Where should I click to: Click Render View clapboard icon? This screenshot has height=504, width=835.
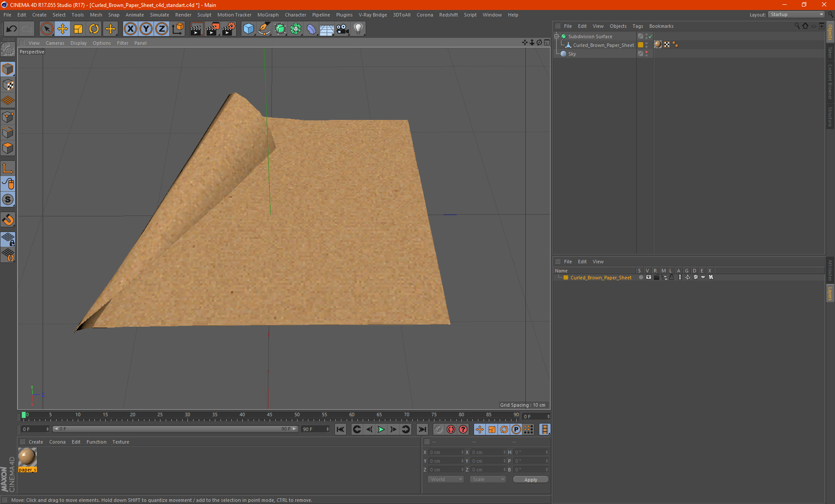click(x=197, y=29)
